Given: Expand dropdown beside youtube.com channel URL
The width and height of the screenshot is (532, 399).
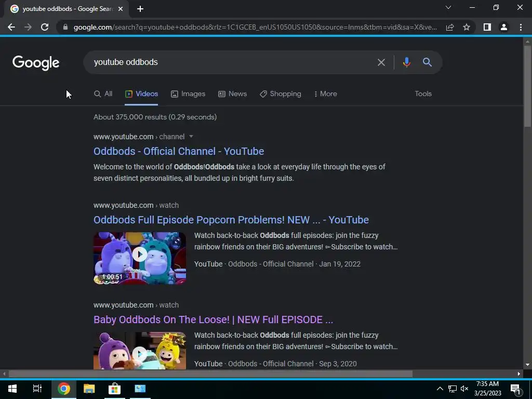Looking at the screenshot, I should pos(191,137).
